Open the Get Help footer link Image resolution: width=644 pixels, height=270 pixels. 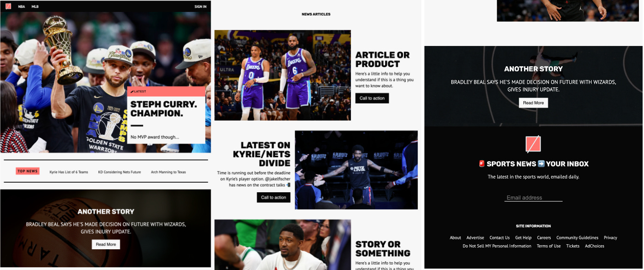[523, 238]
